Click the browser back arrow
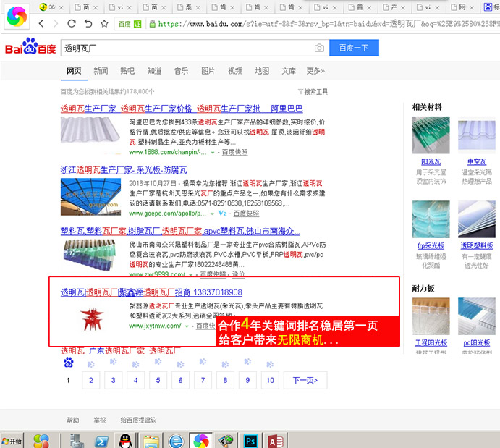500x448 pixels. tap(41, 23)
